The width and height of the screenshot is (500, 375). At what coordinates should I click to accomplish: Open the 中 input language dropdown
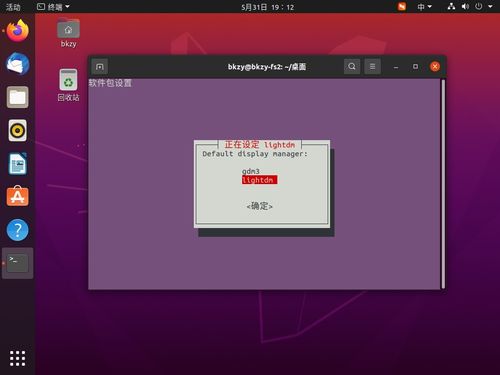click(424, 6)
